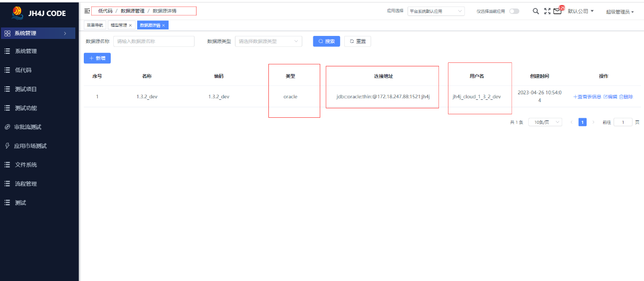The image size is (644, 281).
Task: Click the list icon beside 测试功能
Action: point(7,108)
